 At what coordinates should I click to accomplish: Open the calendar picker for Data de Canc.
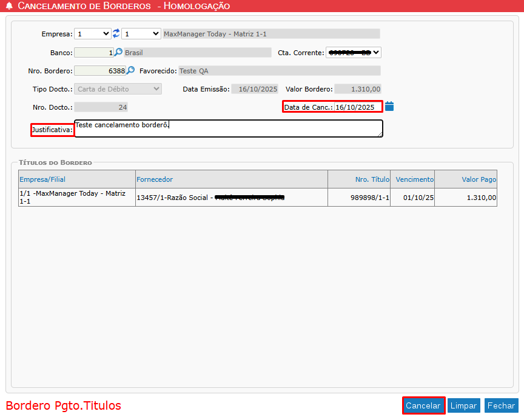point(389,107)
